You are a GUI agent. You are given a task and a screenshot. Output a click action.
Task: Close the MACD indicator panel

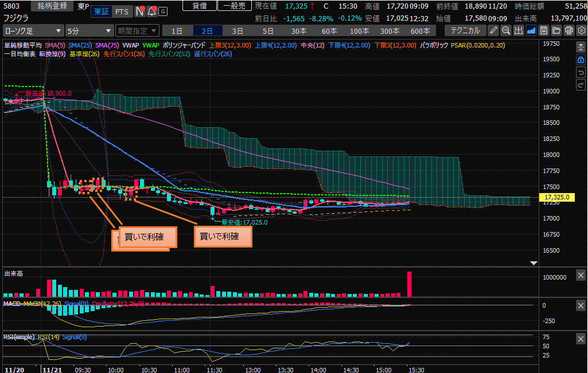[x=581, y=306]
